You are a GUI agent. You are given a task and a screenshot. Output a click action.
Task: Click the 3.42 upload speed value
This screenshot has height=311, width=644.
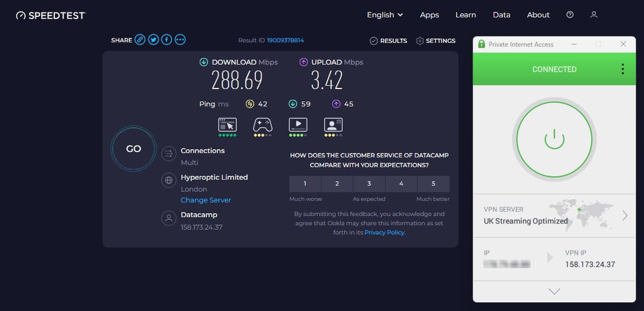pos(327,80)
